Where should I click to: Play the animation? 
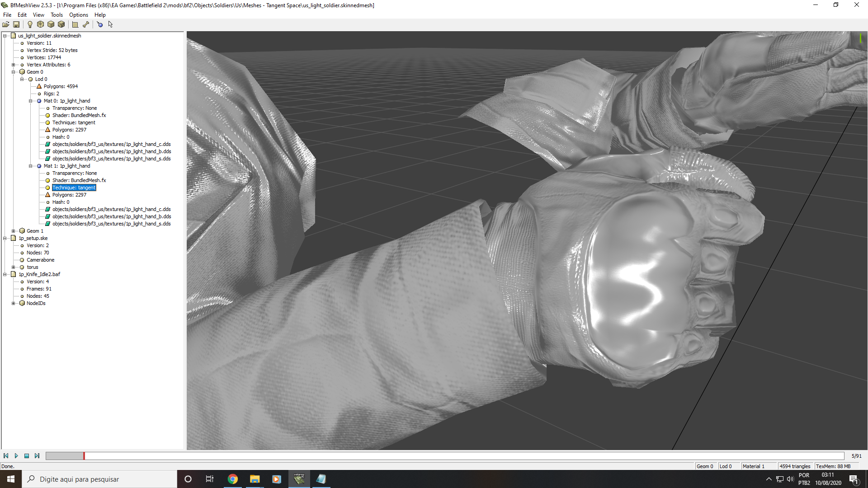pyautogui.click(x=16, y=456)
